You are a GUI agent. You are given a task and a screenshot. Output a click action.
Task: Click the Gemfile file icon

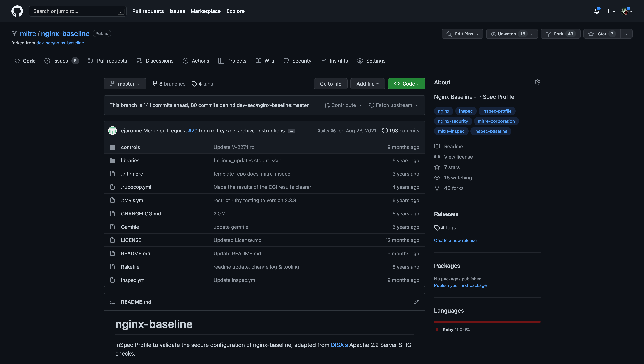point(112,227)
